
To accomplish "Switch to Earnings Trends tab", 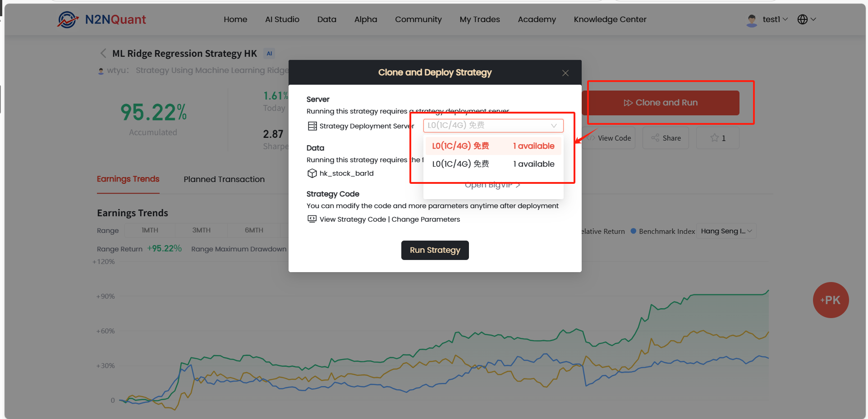I will tap(128, 179).
